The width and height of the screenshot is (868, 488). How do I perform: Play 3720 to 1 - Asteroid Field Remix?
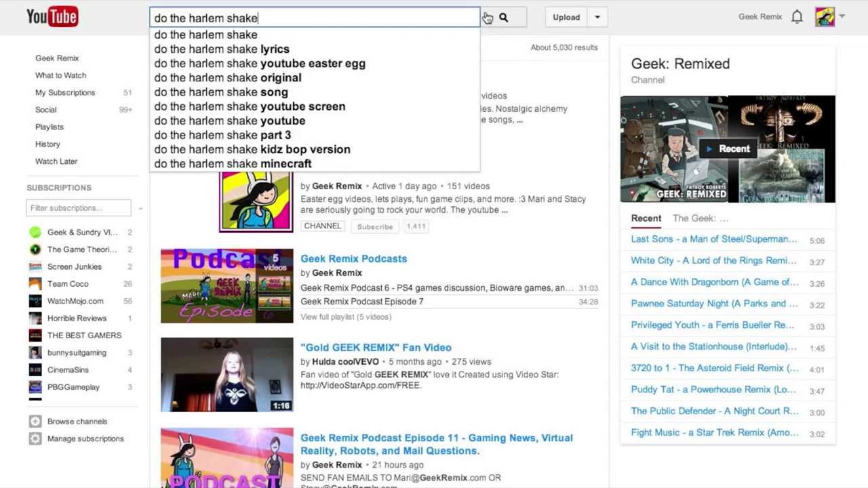(715, 368)
